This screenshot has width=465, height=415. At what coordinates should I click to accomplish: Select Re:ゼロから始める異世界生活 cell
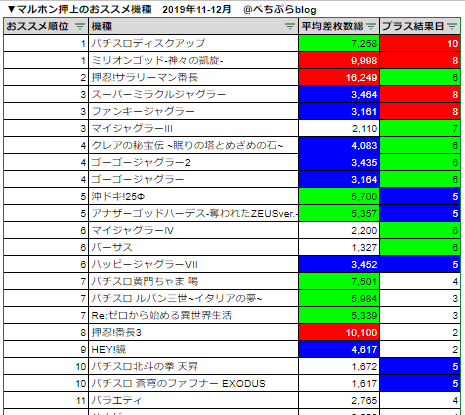pyautogui.click(x=193, y=315)
